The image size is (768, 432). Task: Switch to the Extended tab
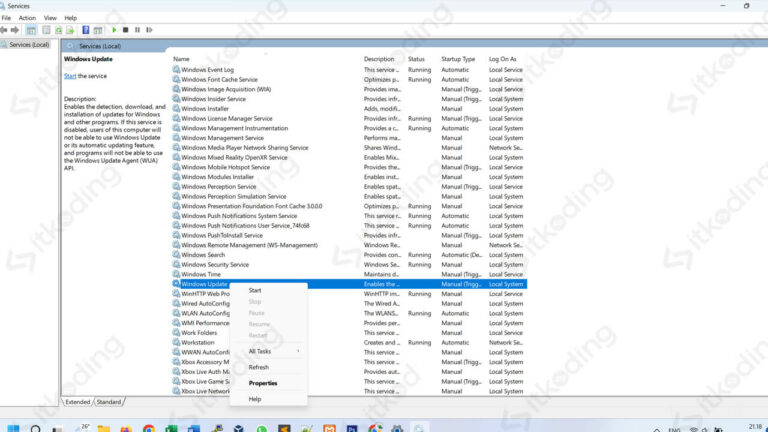coord(78,402)
